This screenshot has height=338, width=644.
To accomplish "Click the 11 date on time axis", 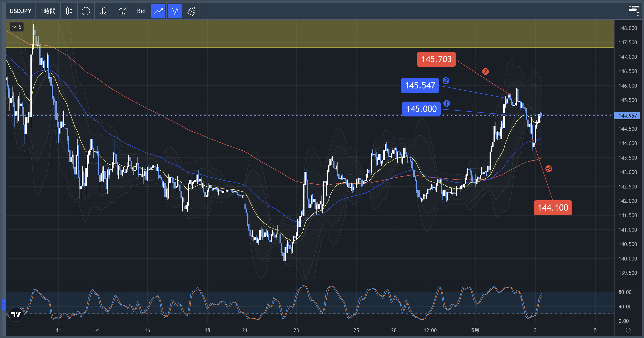I will click(x=58, y=330).
